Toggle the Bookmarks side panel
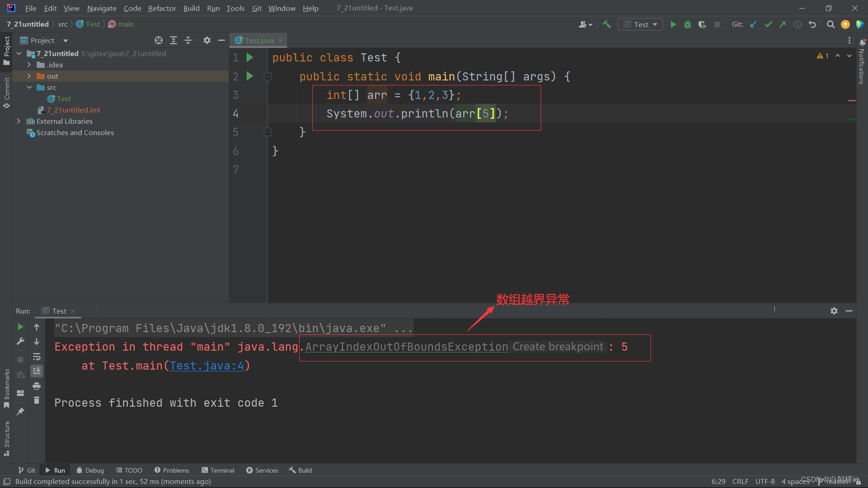This screenshot has width=868, height=488. pyautogui.click(x=6, y=389)
